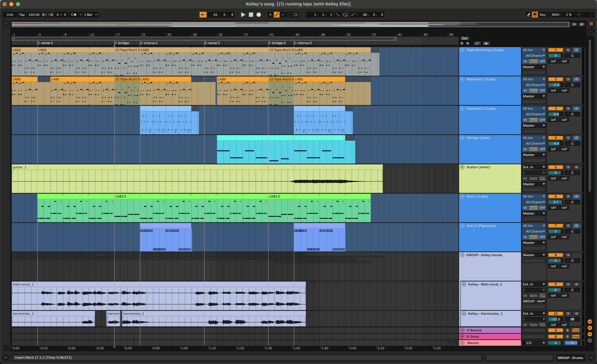597x364 pixels.
Task: Jump to the next locator arrow
Action: 468,43
